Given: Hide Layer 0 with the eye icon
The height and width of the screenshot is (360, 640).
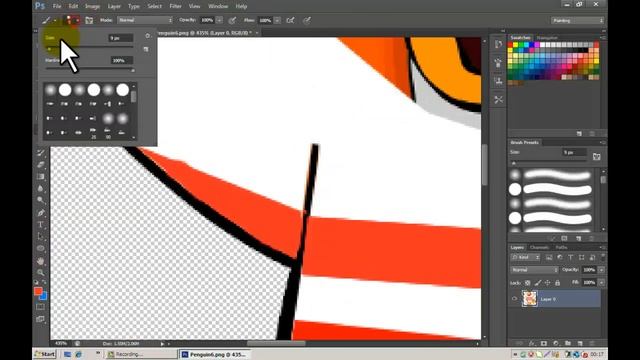Looking at the screenshot, I should (x=514, y=299).
